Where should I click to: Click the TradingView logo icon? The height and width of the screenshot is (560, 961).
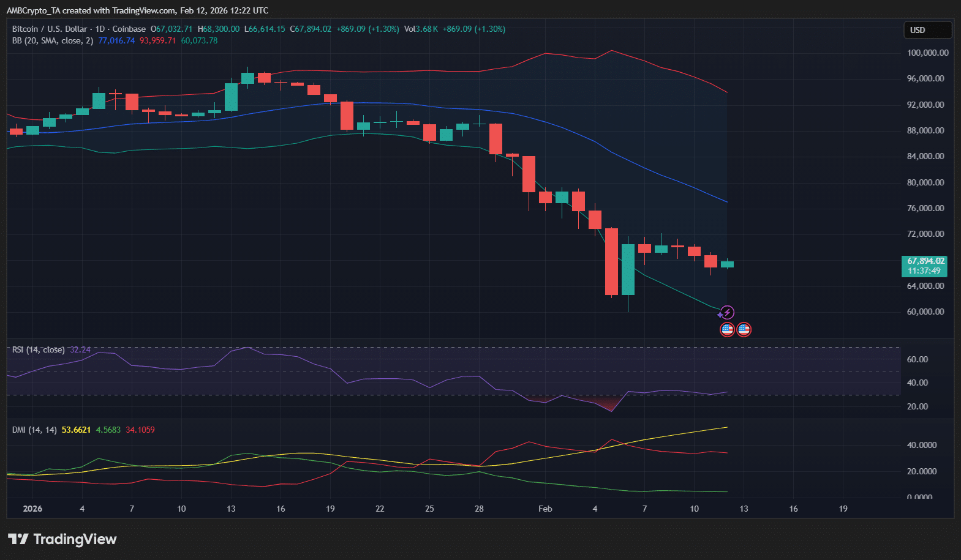pyautogui.click(x=18, y=539)
